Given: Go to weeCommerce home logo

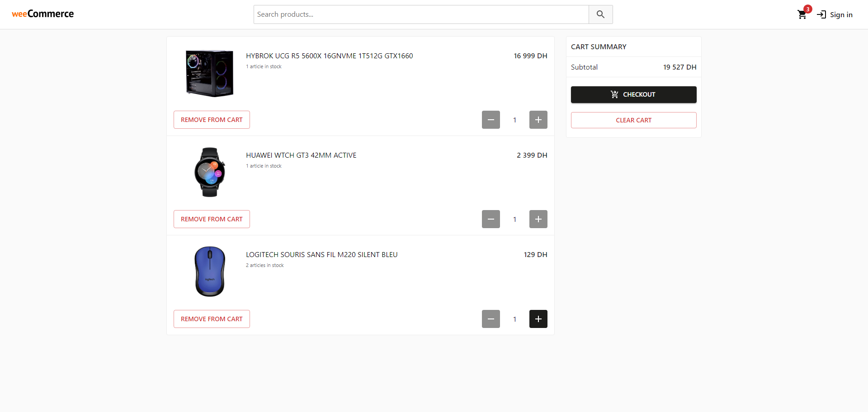Looking at the screenshot, I should point(43,14).
